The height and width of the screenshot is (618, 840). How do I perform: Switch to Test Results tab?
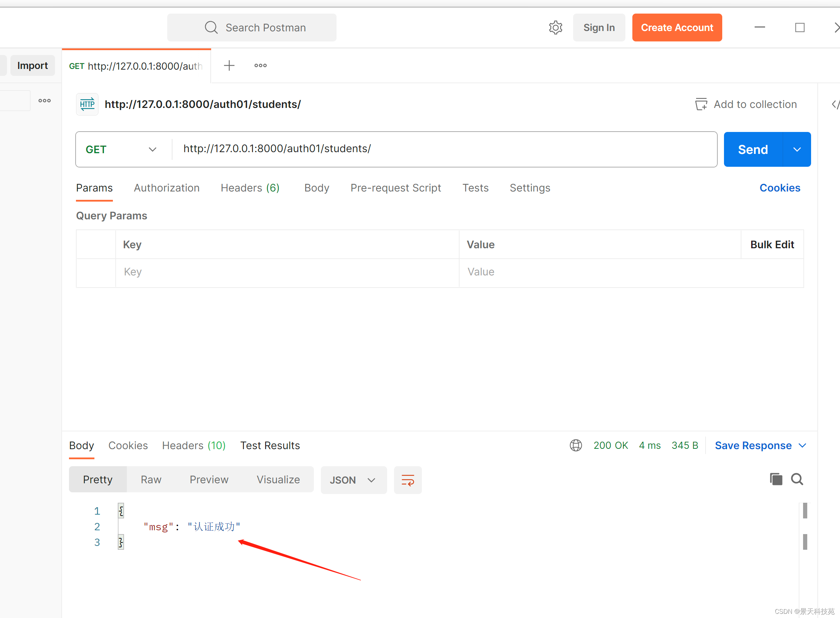pos(270,446)
